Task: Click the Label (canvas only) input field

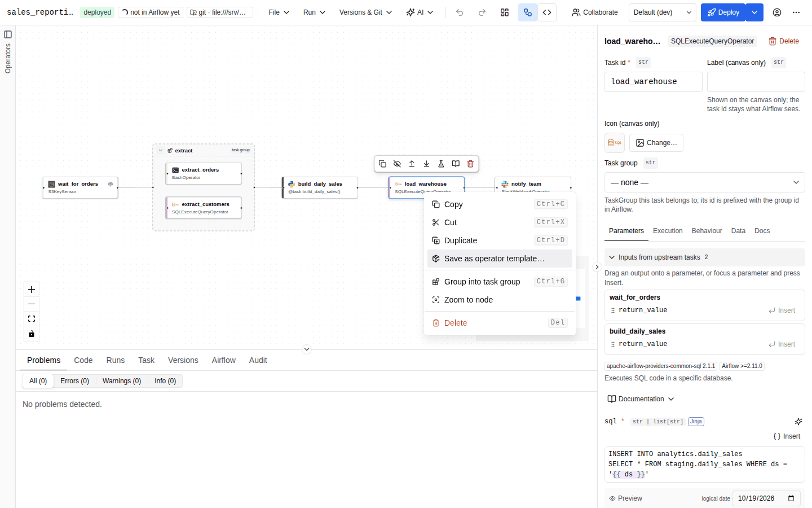Action: point(756,82)
